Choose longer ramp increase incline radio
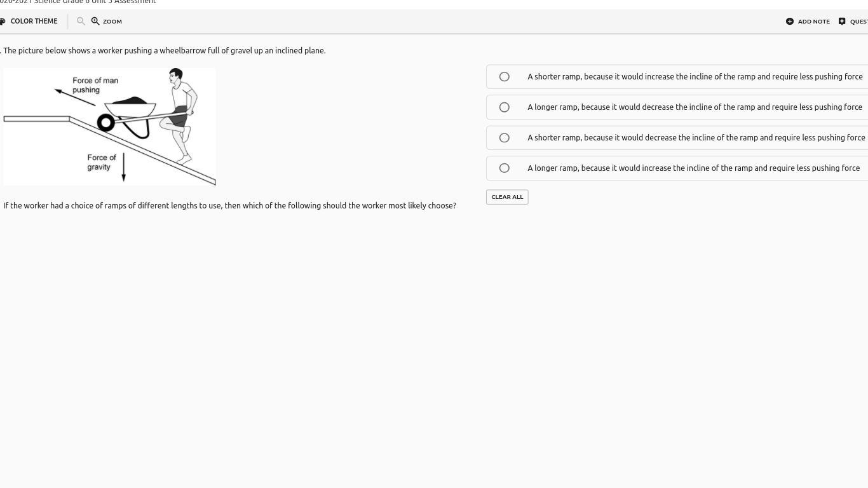Screen dimensions: 868x488 coord(505,168)
